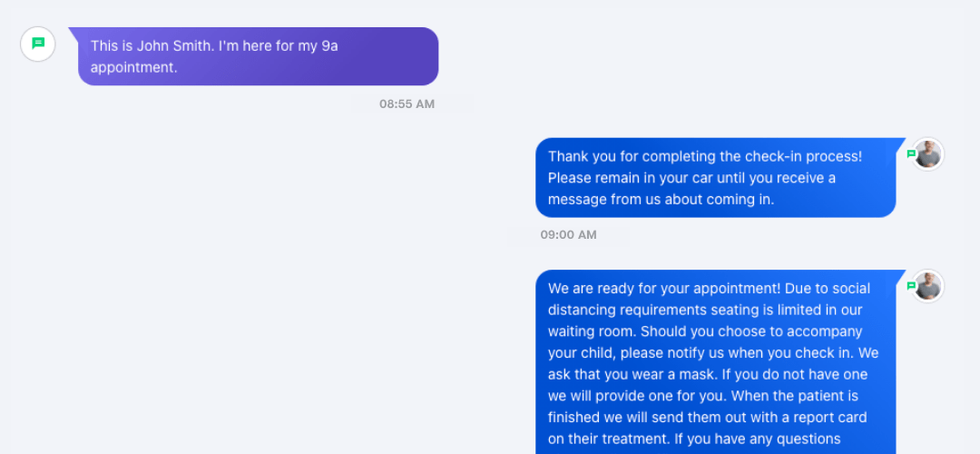Click the word 'appointment.' in the purple bubble

(134, 67)
